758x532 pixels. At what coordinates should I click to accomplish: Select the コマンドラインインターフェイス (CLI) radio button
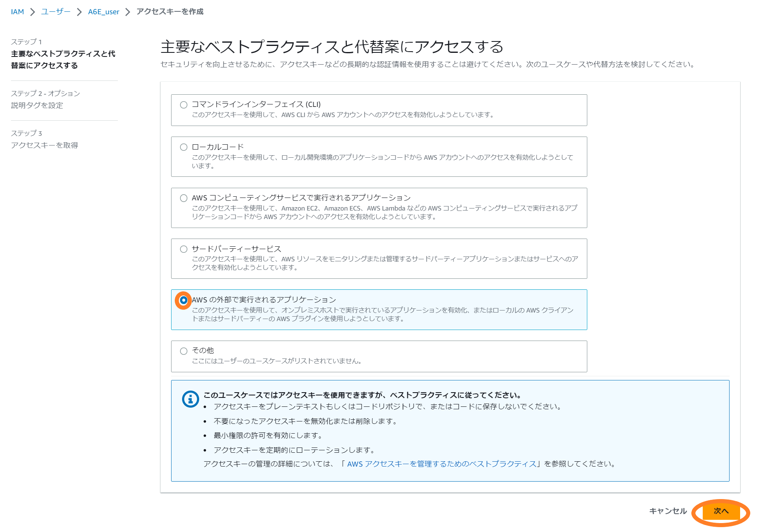184,105
